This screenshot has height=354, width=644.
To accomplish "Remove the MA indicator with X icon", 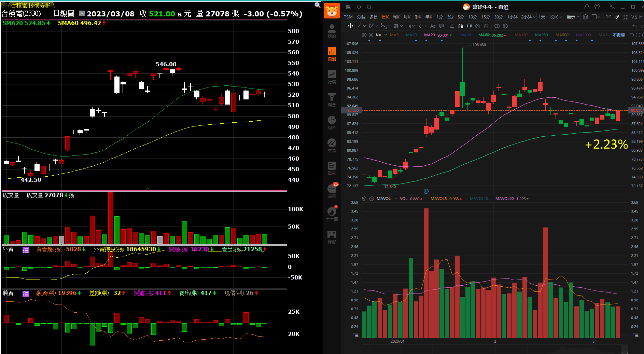I will coord(371,35).
